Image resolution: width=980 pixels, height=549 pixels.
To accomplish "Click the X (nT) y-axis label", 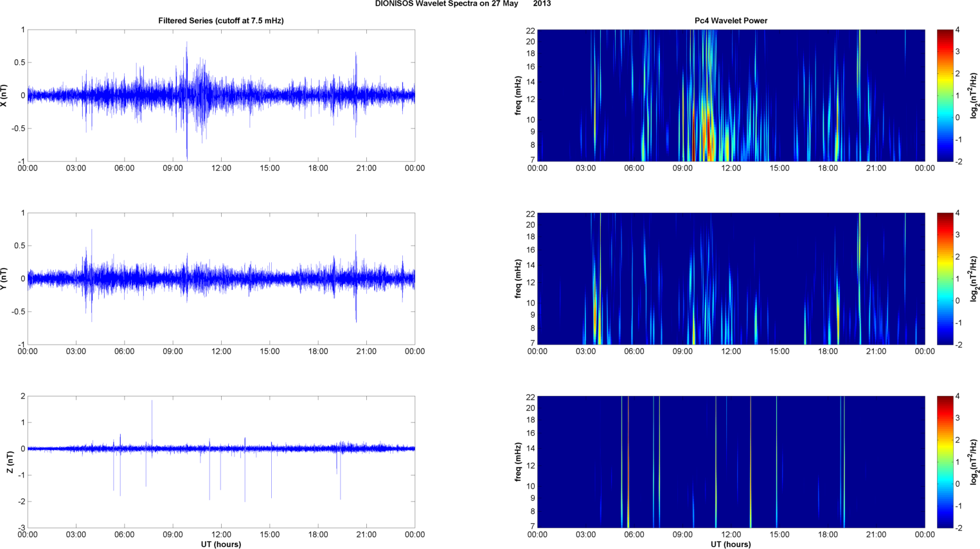I will 4,95.
